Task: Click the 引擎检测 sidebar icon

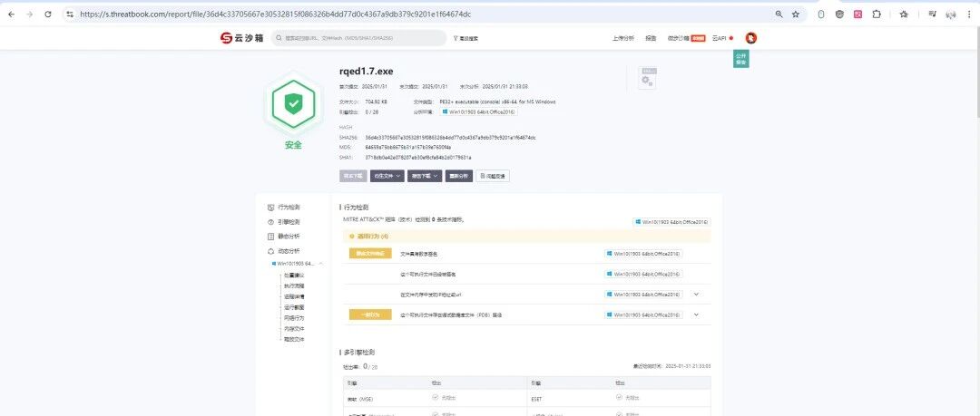Action: [x=270, y=222]
